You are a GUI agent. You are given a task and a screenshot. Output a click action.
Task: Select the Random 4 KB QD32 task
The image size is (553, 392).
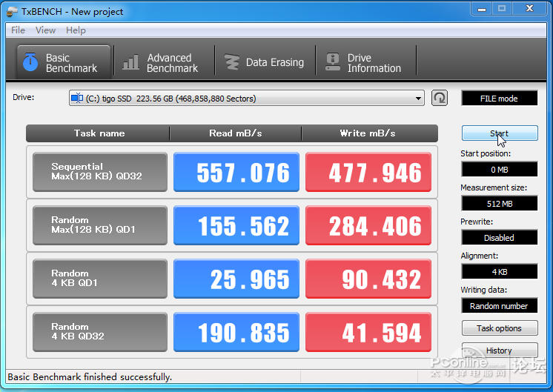[x=100, y=332]
